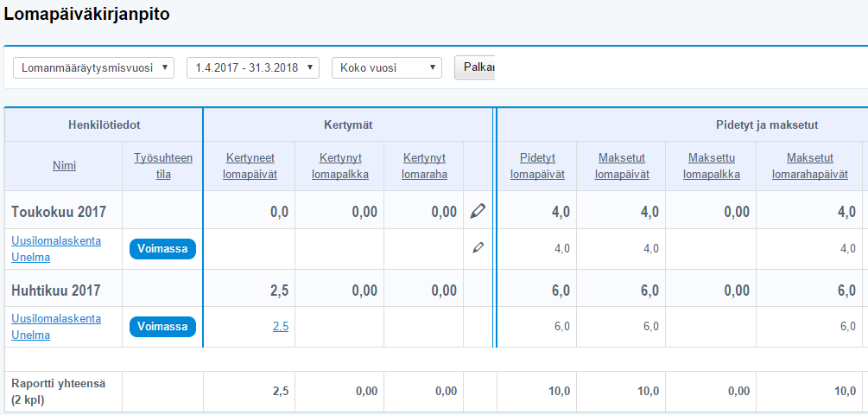This screenshot has width=868, height=415.
Task: Click the 2,5 accrued days link
Action: [281, 326]
